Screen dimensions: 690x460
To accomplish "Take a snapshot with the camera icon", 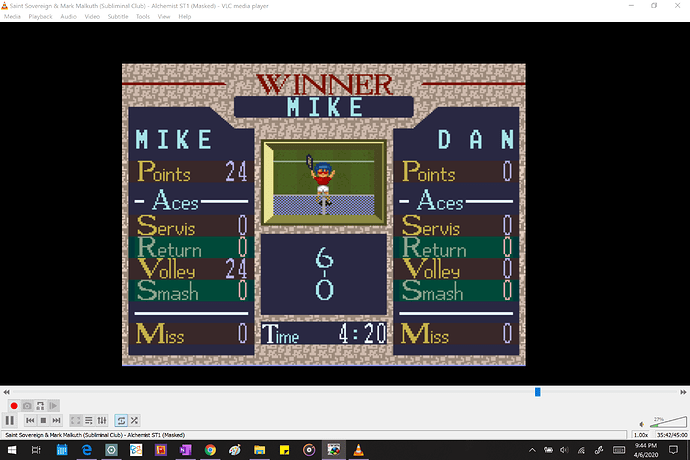I will (27, 406).
